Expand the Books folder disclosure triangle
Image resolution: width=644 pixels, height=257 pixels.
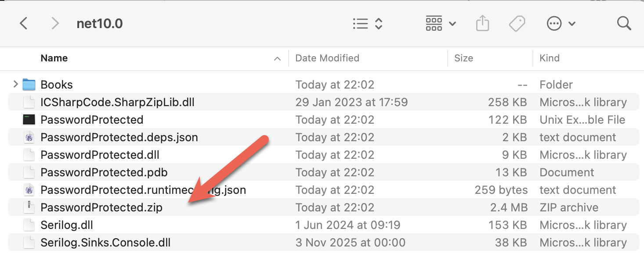tap(14, 84)
